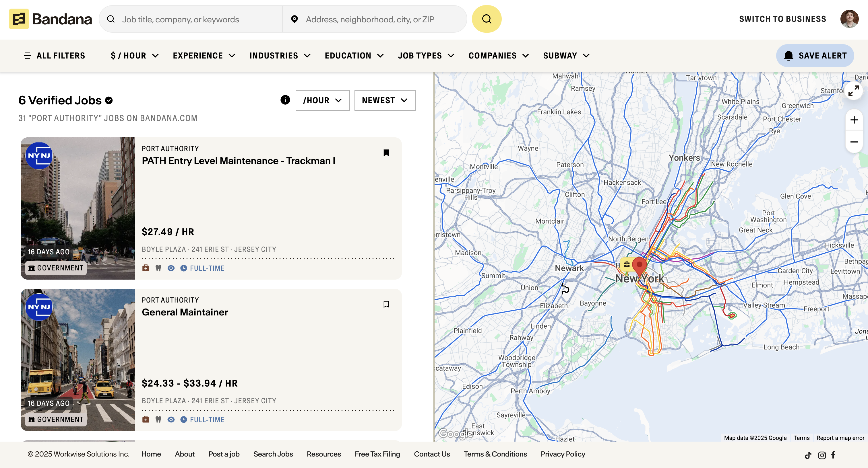Click the yellow search magnifier button
Image resolution: width=868 pixels, height=468 pixels.
(x=486, y=19)
